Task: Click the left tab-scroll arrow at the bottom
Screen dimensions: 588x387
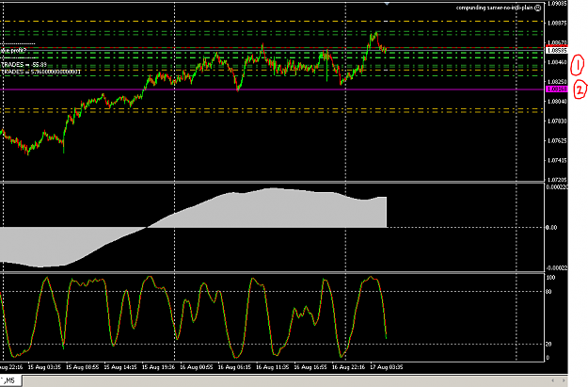Action: tap(553, 380)
